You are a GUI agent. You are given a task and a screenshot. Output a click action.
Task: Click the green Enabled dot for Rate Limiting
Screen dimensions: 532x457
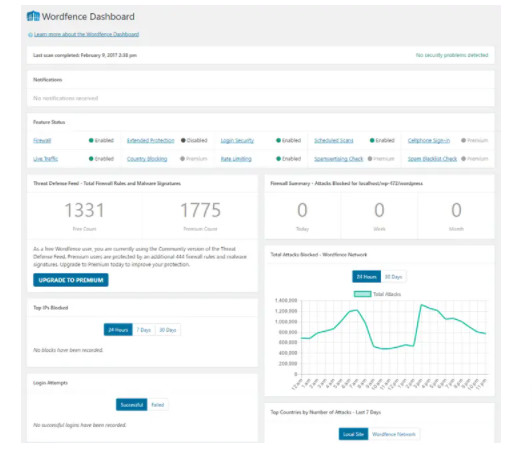coord(278,158)
